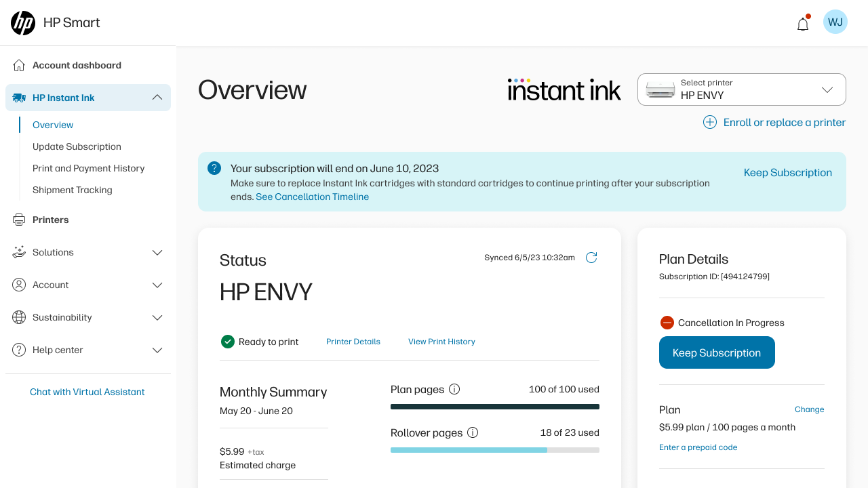Viewport: 868px width, 488px height.
Task: Click the Plan pages progress bar
Action: 495,407
